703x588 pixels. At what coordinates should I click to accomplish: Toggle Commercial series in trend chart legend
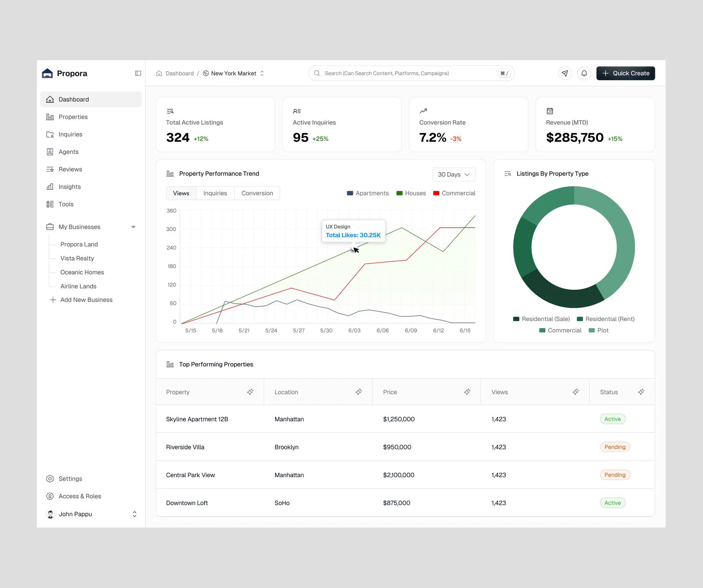pyautogui.click(x=454, y=193)
